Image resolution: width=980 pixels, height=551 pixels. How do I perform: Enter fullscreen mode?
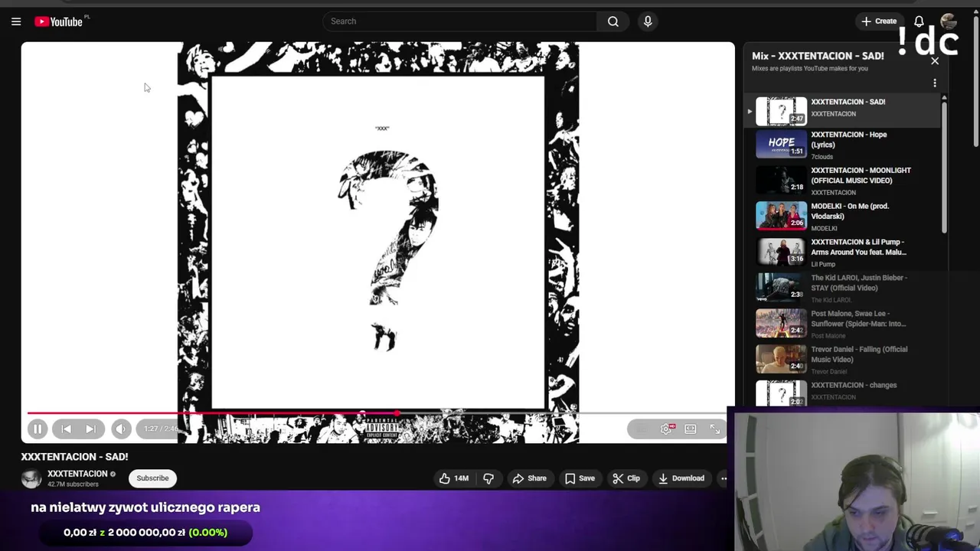[714, 429]
